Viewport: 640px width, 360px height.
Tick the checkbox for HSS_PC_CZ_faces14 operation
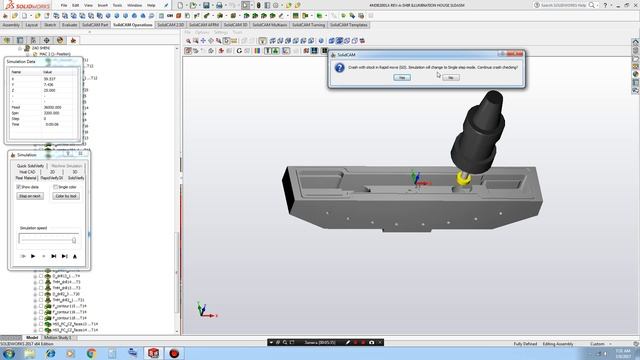pos(41,330)
